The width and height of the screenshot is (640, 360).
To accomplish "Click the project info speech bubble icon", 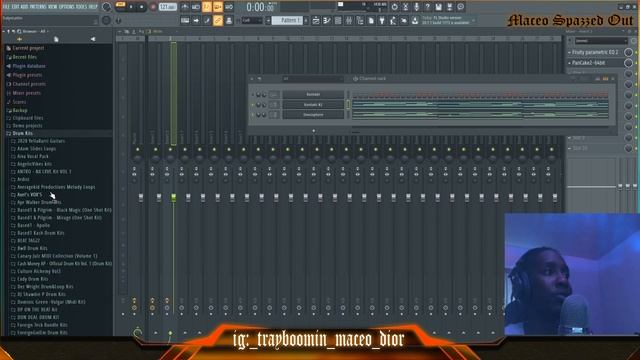I will [x=460, y=7].
